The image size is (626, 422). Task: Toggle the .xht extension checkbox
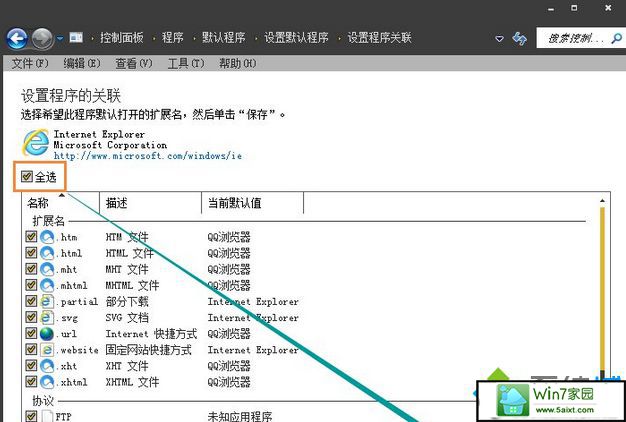coord(31,365)
